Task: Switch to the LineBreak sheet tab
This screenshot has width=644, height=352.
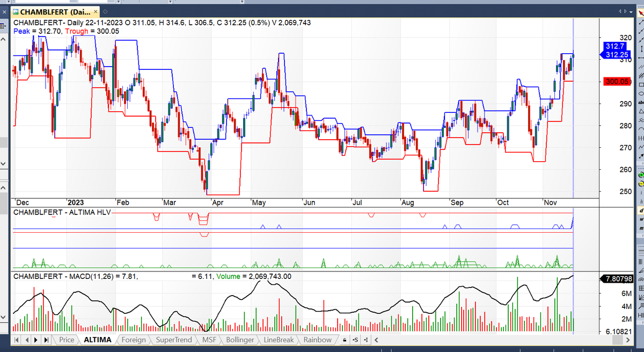Action: tap(279, 340)
